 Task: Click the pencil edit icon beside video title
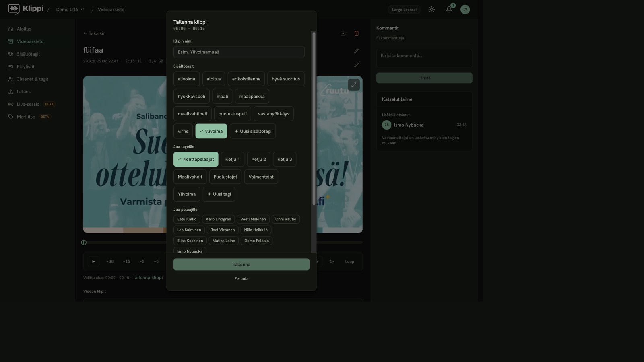click(357, 51)
